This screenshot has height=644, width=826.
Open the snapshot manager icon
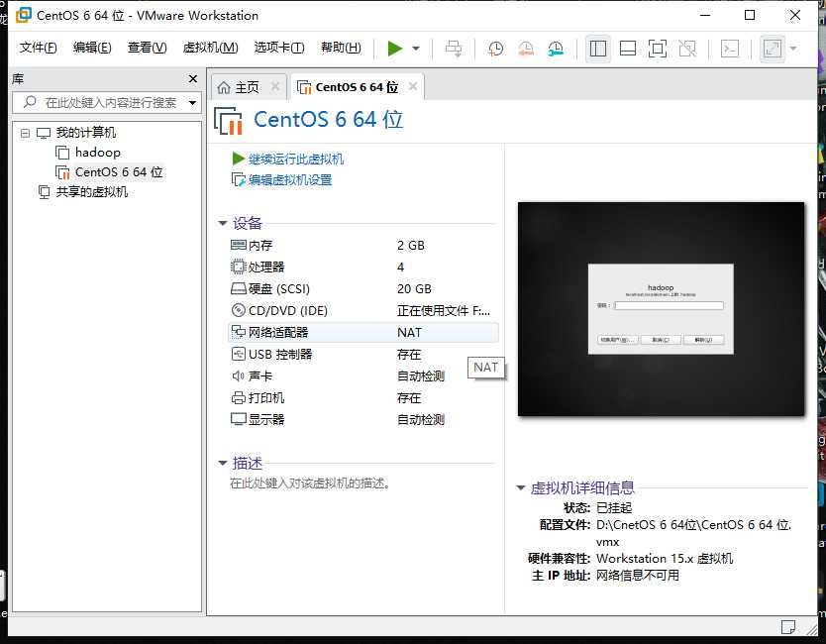coord(556,49)
